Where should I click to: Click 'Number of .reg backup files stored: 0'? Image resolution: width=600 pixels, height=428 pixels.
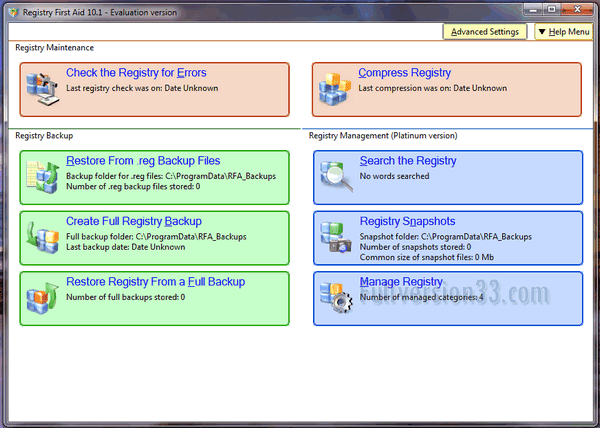point(133,187)
